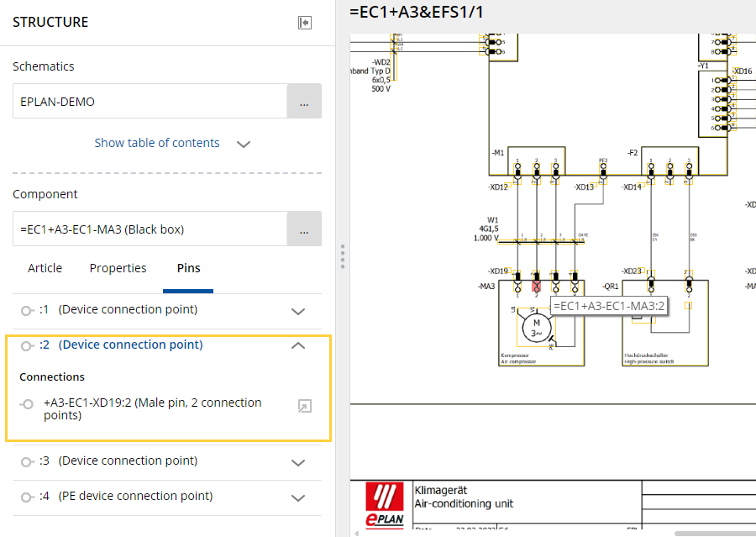Select pin :4 (PE device connection point) row

(167, 498)
